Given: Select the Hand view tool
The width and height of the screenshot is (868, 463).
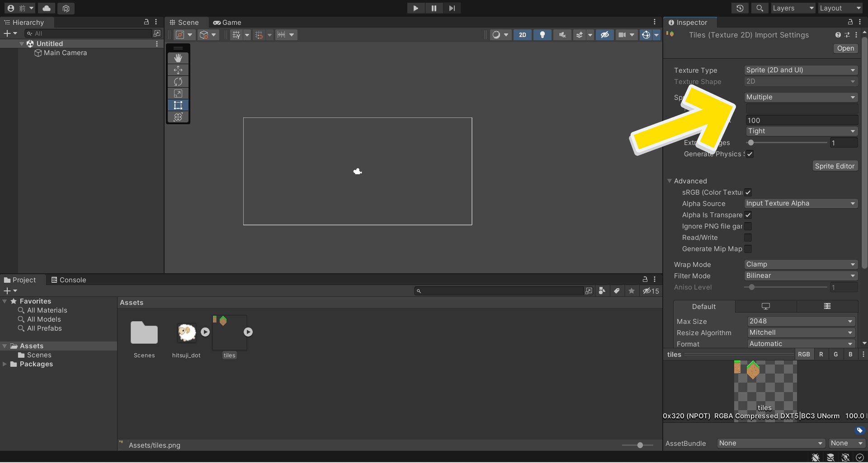Looking at the screenshot, I should click(x=178, y=58).
